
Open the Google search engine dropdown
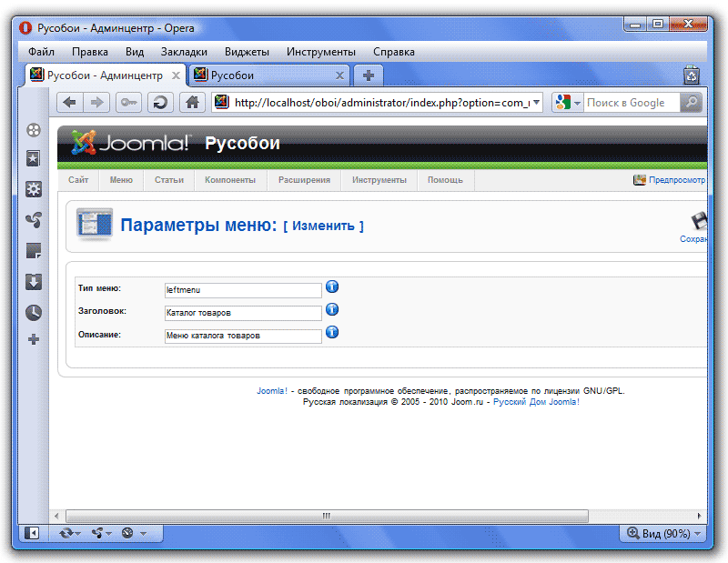tap(568, 103)
